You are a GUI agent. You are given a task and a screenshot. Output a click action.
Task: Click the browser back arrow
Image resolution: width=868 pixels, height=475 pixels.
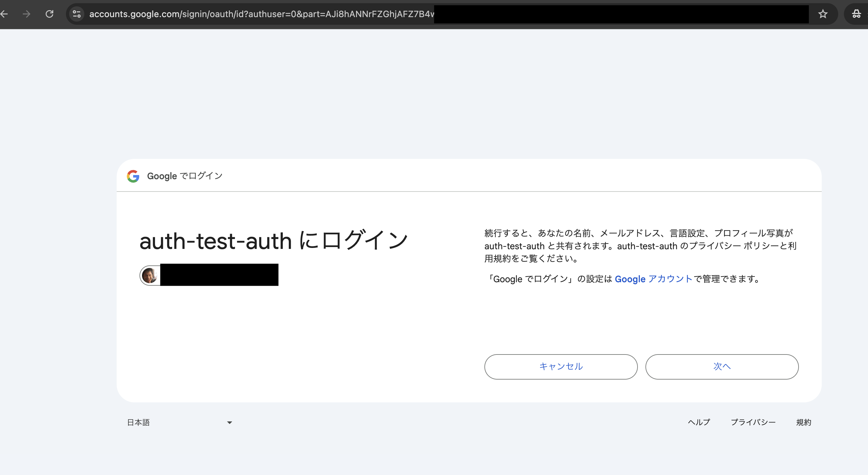click(x=4, y=14)
